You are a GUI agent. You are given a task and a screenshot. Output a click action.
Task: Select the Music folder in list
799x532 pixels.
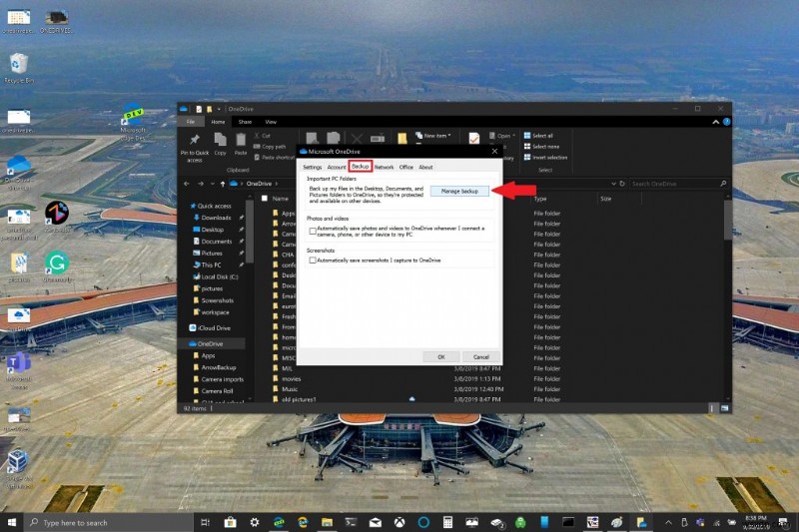[290, 389]
